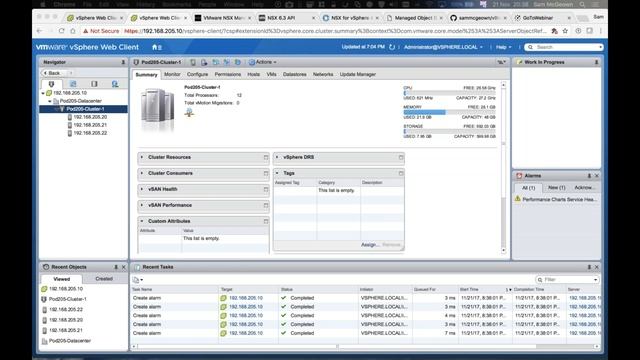
Task: Expand the Cluster Consumers section
Action: pyautogui.click(x=142, y=173)
